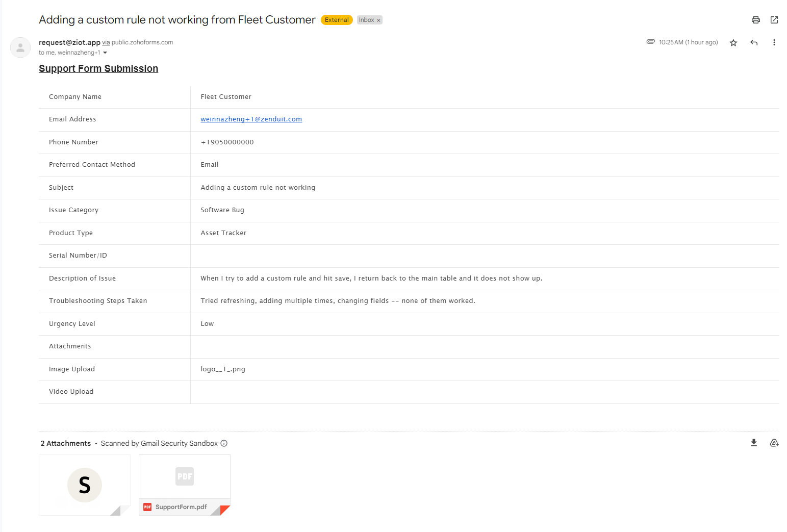Click the sender profile avatar
This screenshot has width=787, height=532.
[x=20, y=47]
